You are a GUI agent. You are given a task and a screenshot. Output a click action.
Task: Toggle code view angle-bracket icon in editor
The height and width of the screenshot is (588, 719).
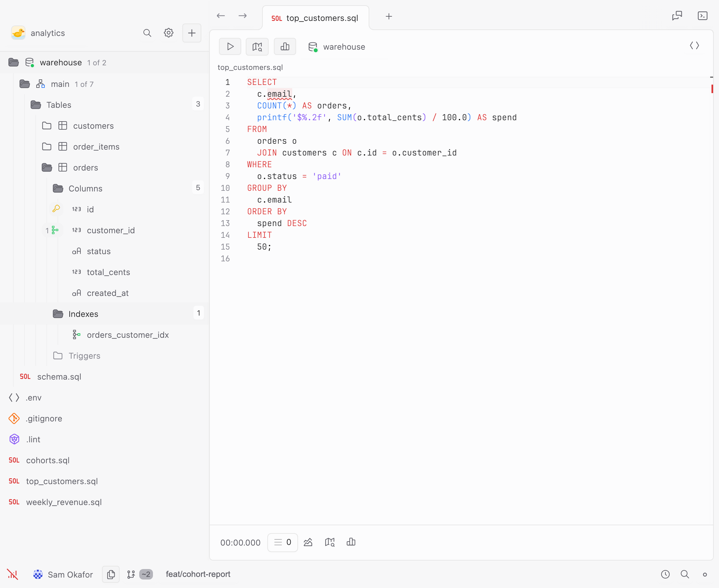pos(694,46)
